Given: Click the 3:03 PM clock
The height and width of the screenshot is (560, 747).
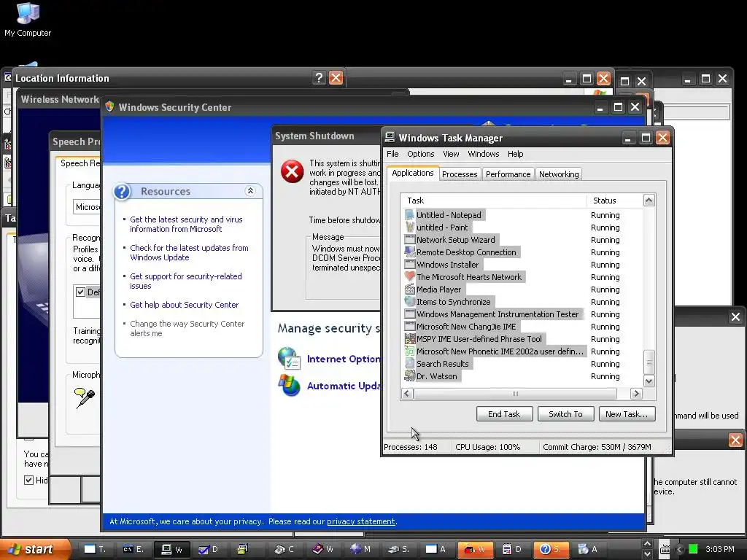Looking at the screenshot, I should click(720, 549).
